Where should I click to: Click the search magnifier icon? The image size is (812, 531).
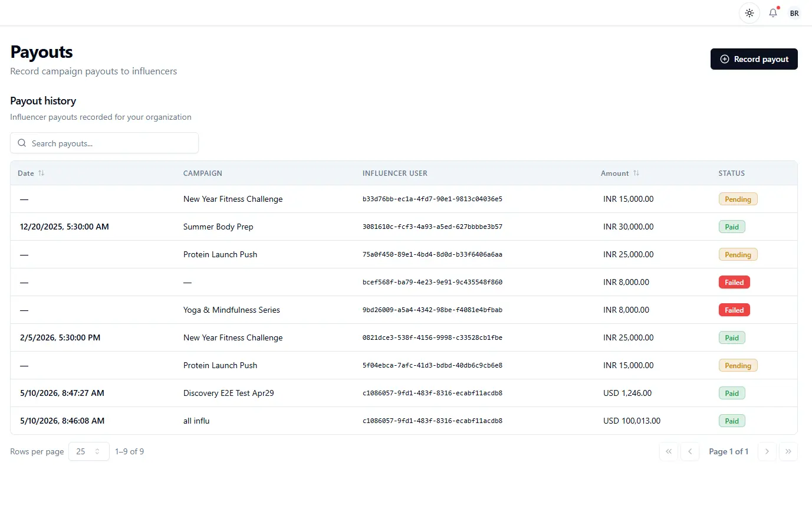point(22,143)
